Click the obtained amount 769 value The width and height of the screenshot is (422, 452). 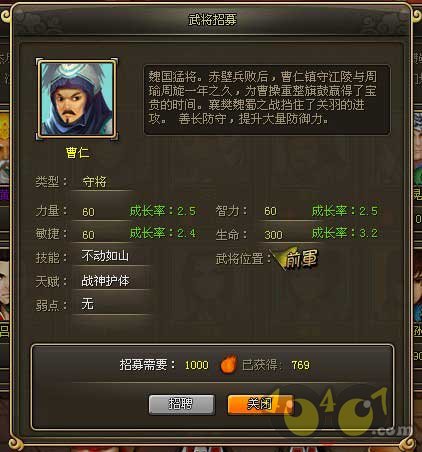[x=300, y=365]
